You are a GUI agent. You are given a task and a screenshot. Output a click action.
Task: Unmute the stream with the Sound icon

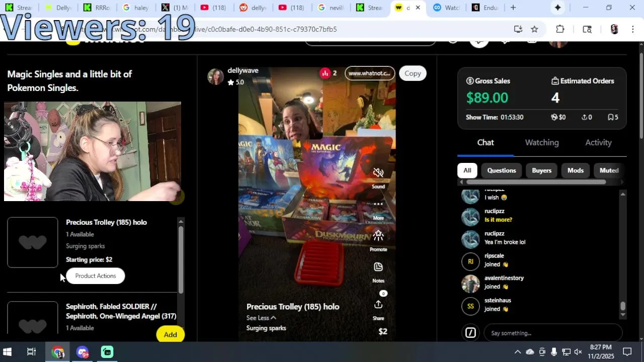click(378, 173)
